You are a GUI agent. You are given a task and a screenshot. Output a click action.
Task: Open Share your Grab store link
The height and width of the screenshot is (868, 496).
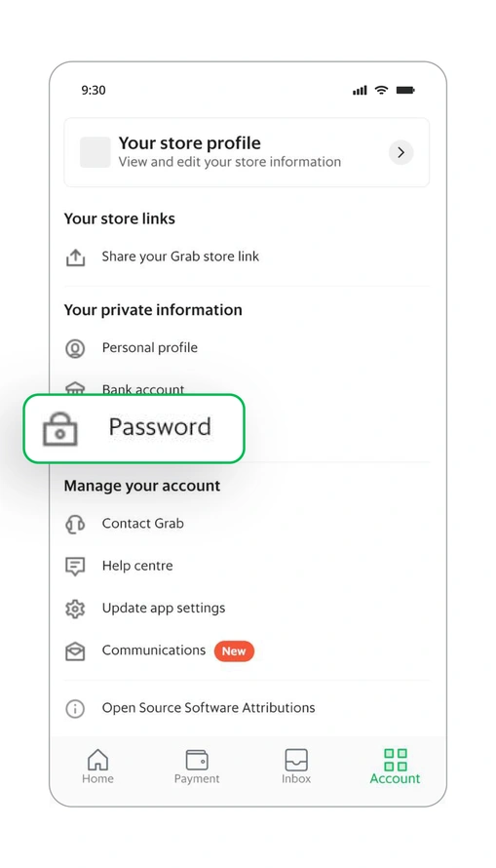(180, 256)
